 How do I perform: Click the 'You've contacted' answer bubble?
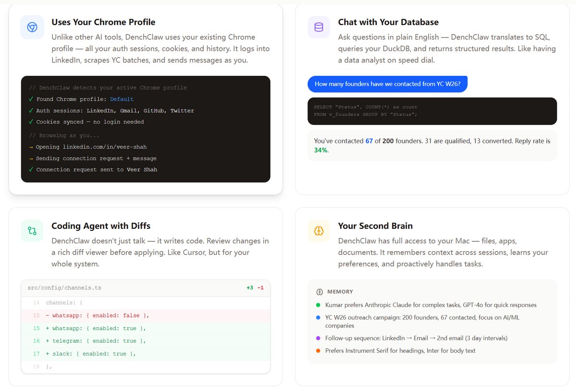coord(432,145)
